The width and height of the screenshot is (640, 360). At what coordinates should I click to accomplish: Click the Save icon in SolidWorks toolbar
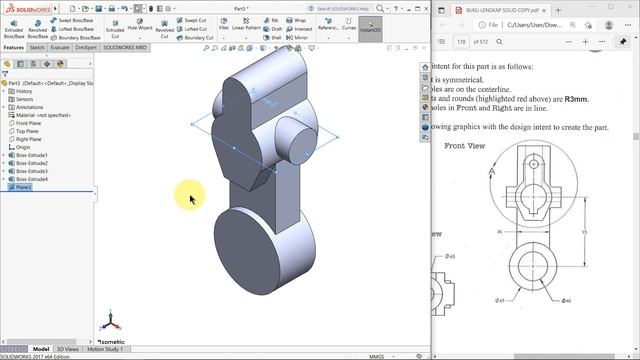coord(98,9)
